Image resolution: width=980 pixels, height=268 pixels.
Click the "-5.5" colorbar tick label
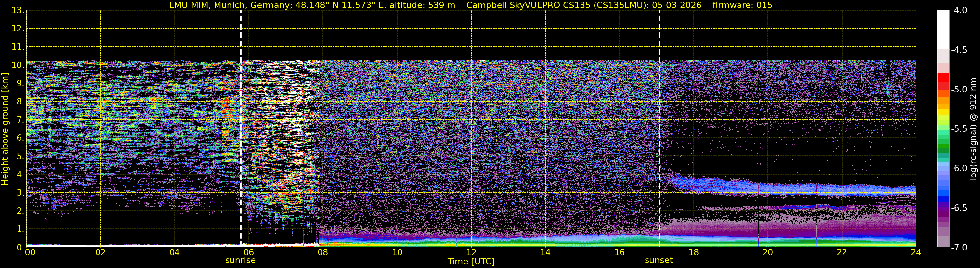click(959, 129)
